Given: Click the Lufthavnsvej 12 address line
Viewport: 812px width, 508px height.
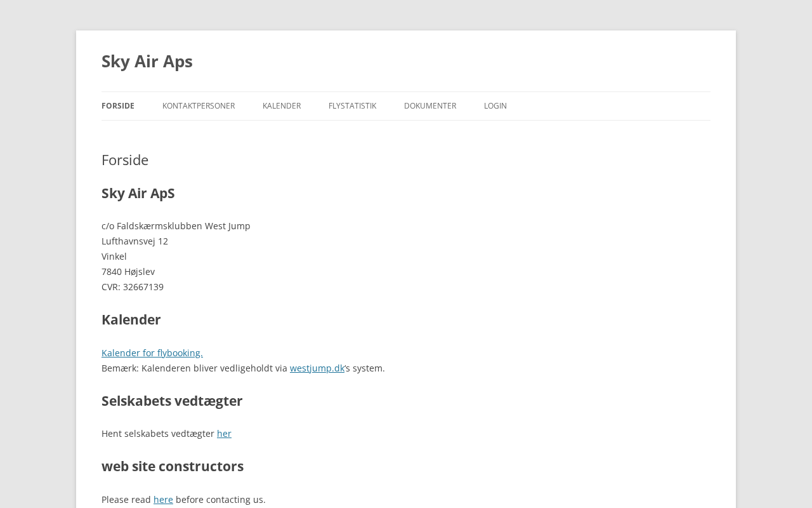Looking at the screenshot, I should [134, 241].
